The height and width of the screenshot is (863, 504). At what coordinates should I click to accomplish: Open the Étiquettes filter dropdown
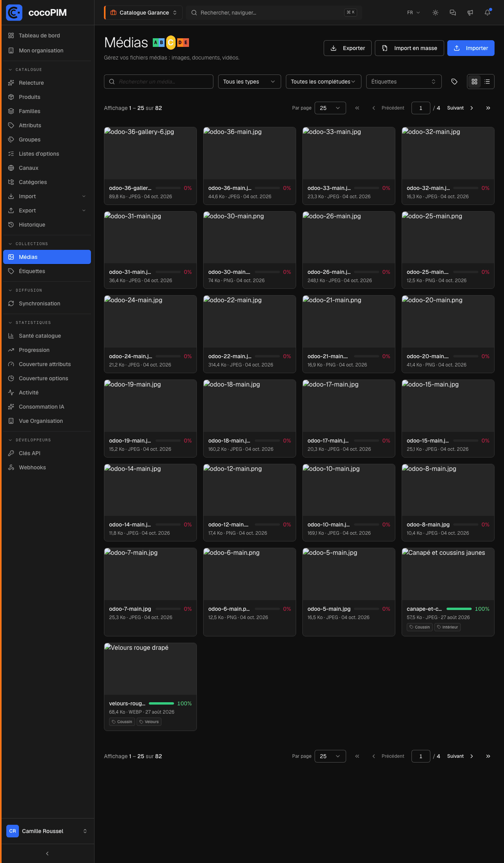click(x=404, y=82)
